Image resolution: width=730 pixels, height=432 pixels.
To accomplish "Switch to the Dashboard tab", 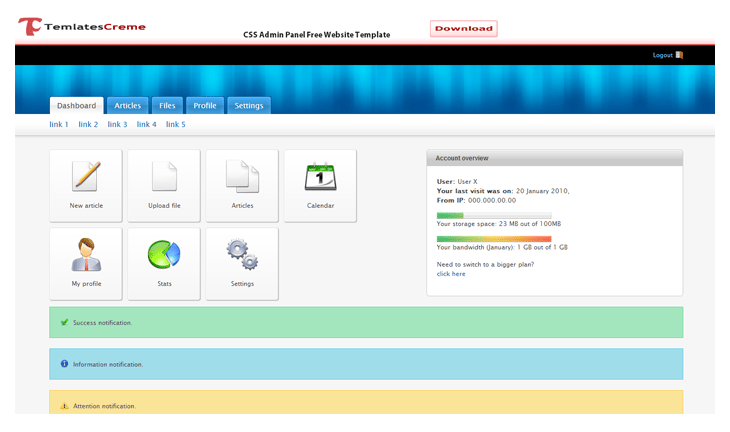I will pyautogui.click(x=76, y=106).
